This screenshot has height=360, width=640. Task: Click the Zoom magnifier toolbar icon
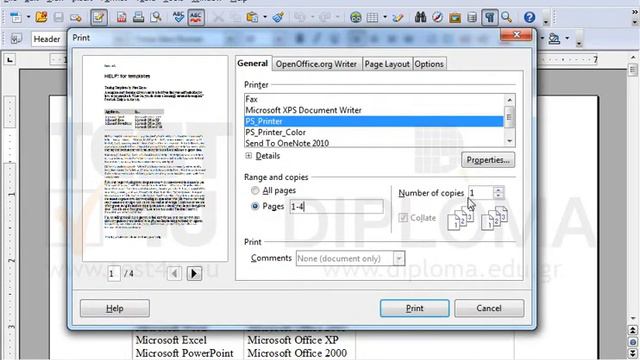(x=507, y=17)
